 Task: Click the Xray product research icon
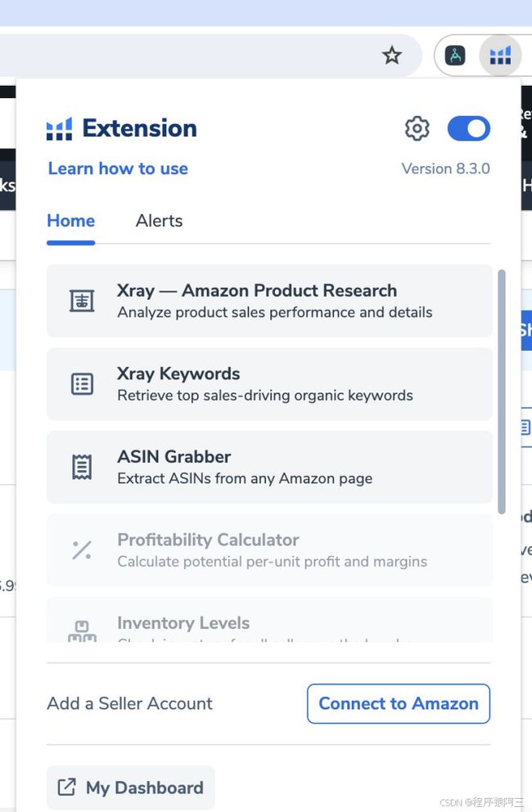click(x=82, y=301)
